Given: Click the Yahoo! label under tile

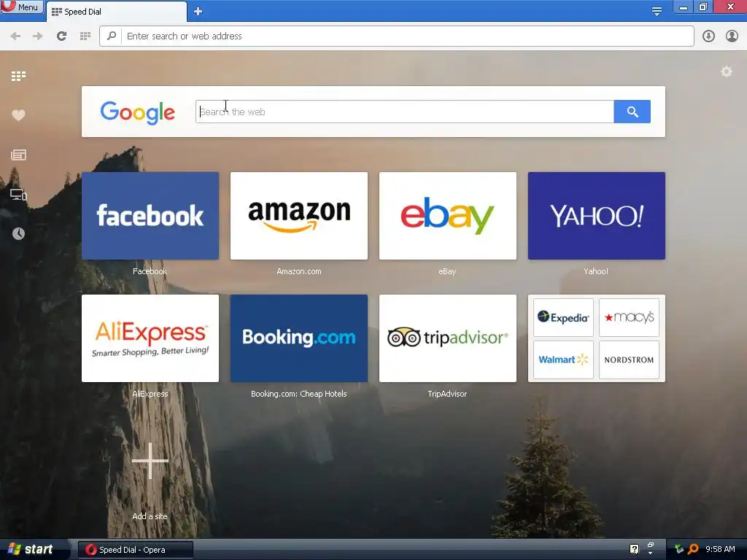Looking at the screenshot, I should click(596, 271).
